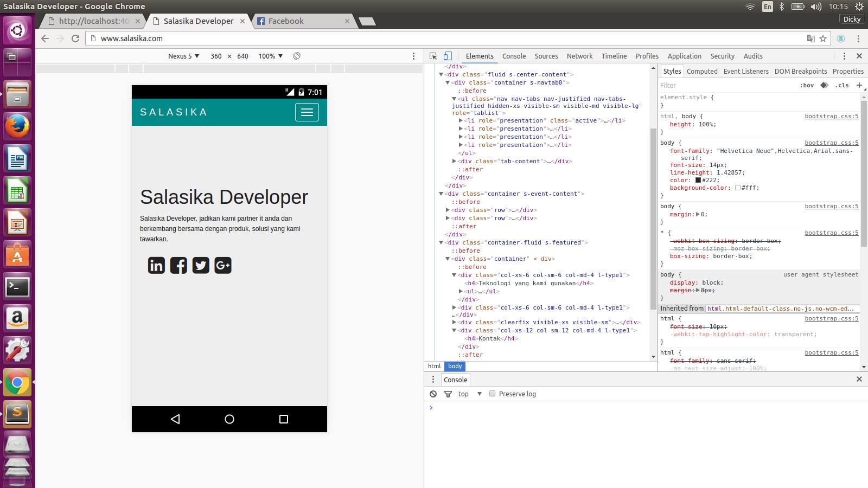Click the Styles Filter input field

coord(727,85)
